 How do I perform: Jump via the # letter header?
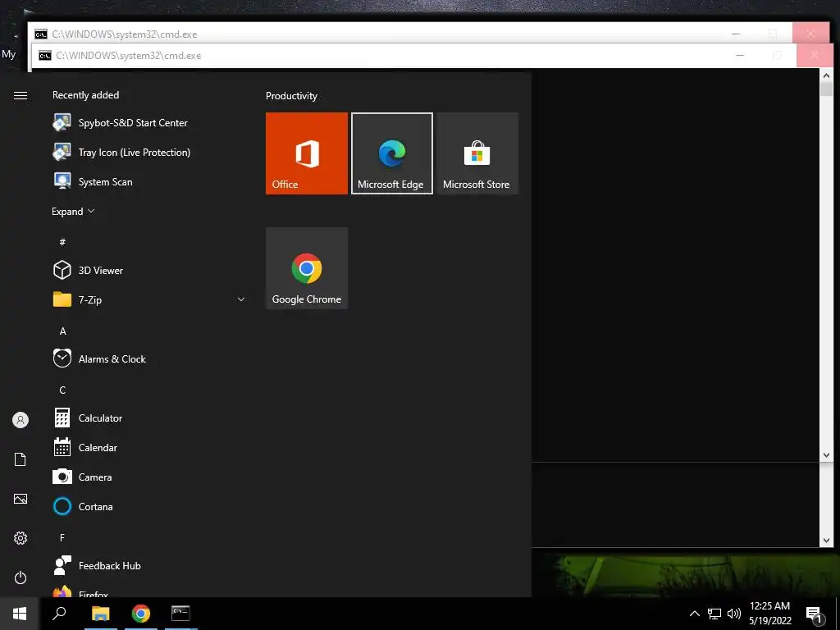(62, 242)
